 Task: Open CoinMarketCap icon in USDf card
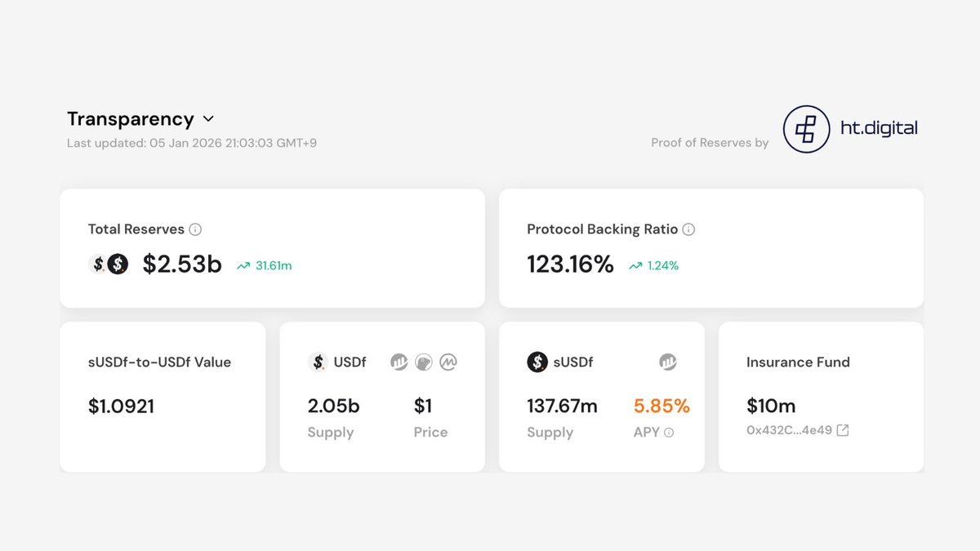tap(448, 362)
